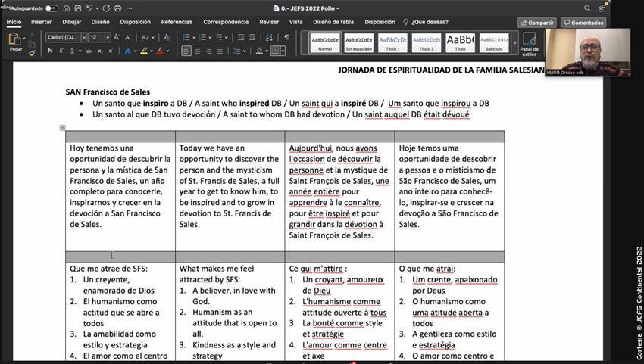The height and width of the screenshot is (364, 644).
Task: Click the decrease indent icon
Action: (x=241, y=37)
